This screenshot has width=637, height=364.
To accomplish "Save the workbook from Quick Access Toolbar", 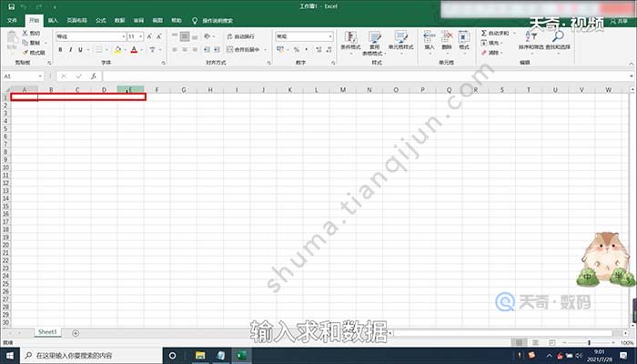I will [11, 7].
